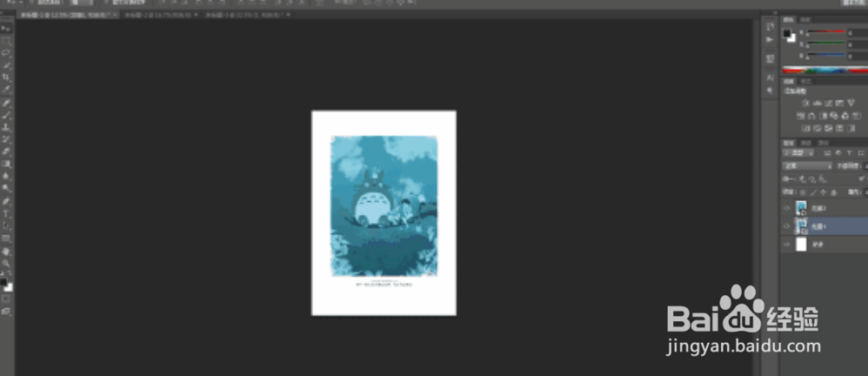Select the Brush tool
This screenshot has height=376, width=868.
6,115
